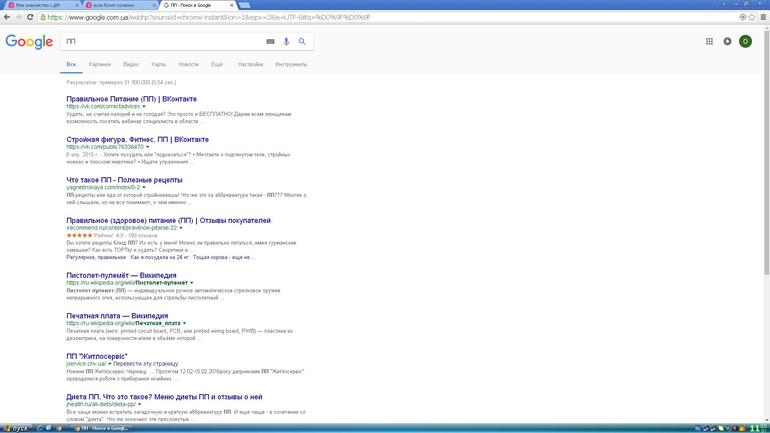
Task: Switch to the Новости tab
Action: pyautogui.click(x=187, y=64)
